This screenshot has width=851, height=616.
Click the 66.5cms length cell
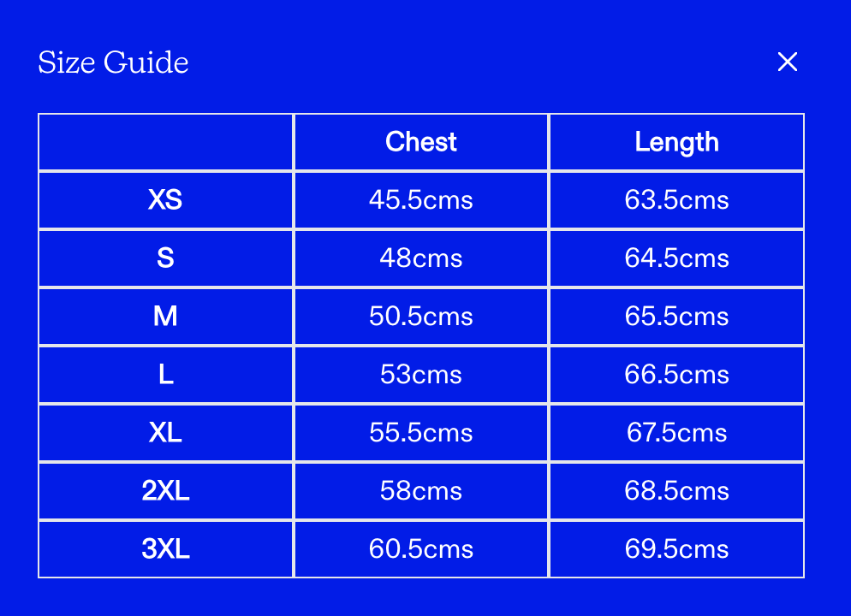coord(676,375)
